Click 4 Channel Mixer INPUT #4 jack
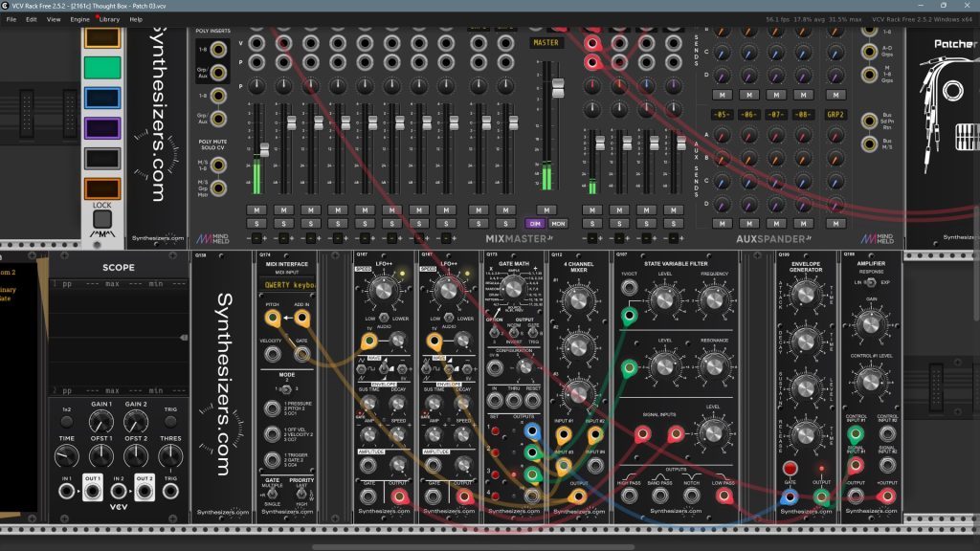The width and height of the screenshot is (980, 551). coord(595,465)
